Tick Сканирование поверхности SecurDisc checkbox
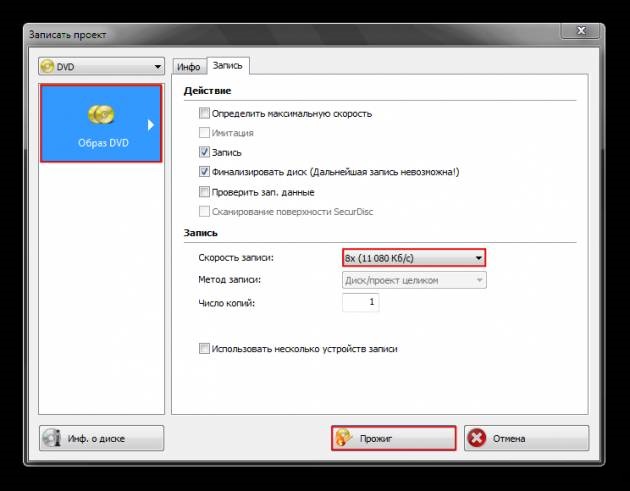This screenshot has width=630, height=491. pyautogui.click(x=205, y=212)
